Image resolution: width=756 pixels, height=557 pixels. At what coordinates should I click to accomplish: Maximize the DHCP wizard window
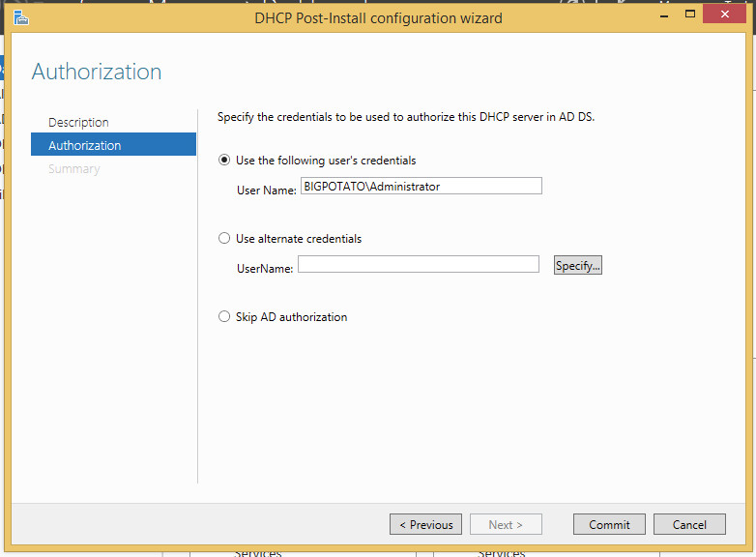click(688, 15)
